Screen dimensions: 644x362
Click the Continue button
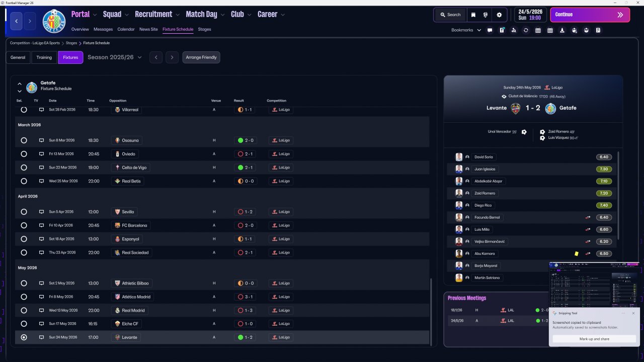point(590,15)
